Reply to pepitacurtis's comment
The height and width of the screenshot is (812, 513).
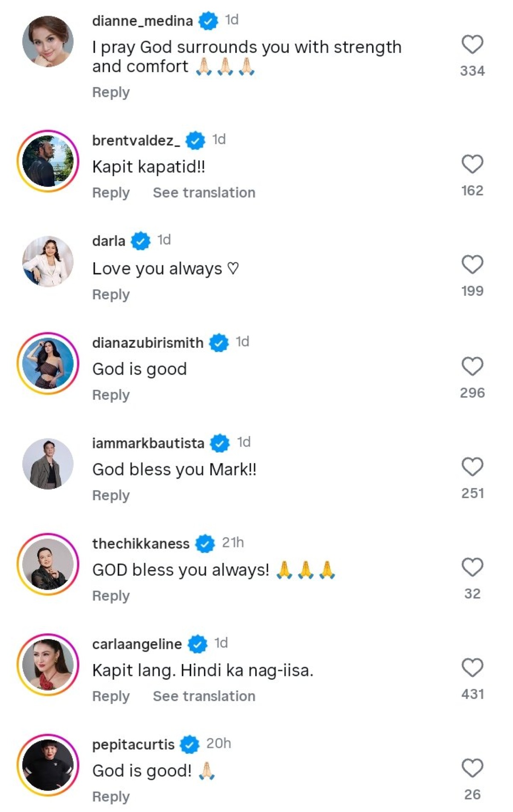point(111,797)
